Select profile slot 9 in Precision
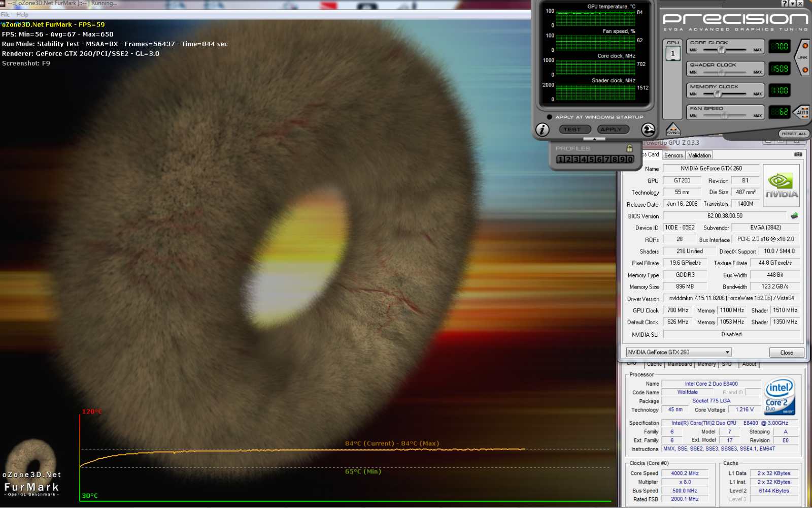The image size is (812, 508). pyautogui.click(x=622, y=160)
